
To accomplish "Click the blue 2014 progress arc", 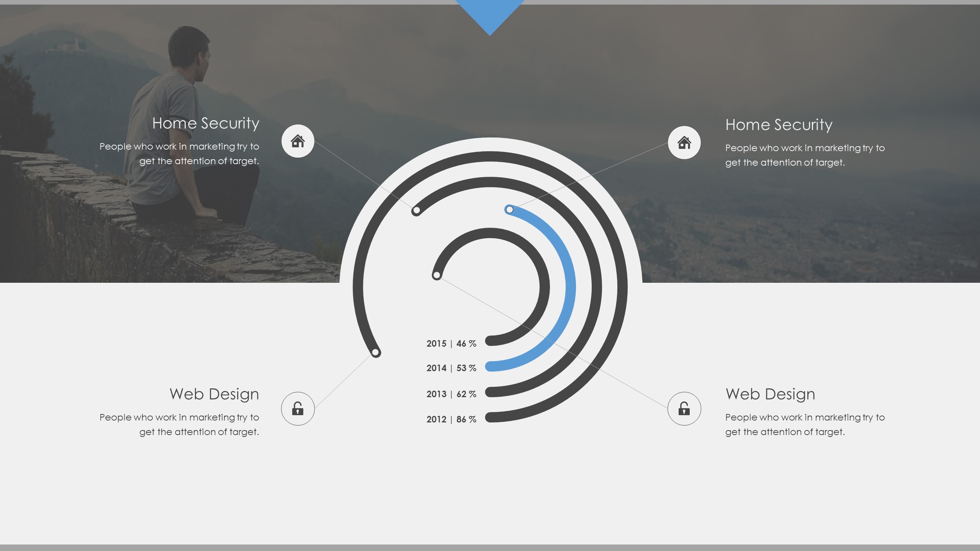I will point(570,287).
